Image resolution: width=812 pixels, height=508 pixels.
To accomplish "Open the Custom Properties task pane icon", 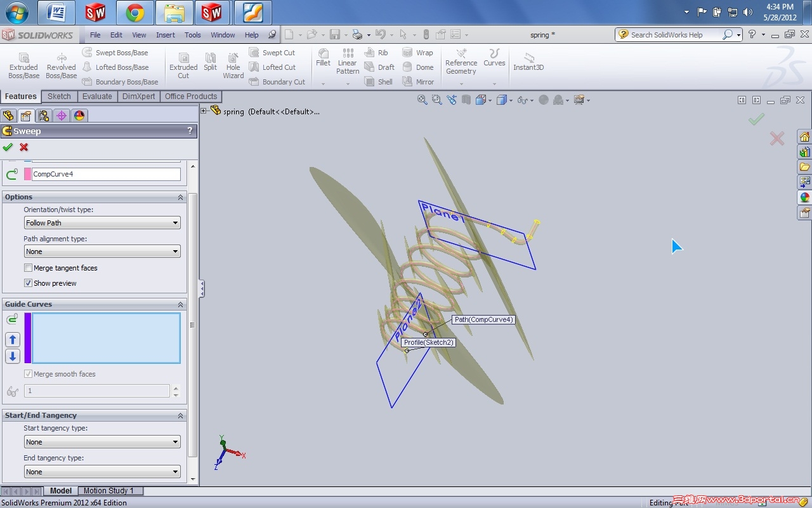I will 804,213.
